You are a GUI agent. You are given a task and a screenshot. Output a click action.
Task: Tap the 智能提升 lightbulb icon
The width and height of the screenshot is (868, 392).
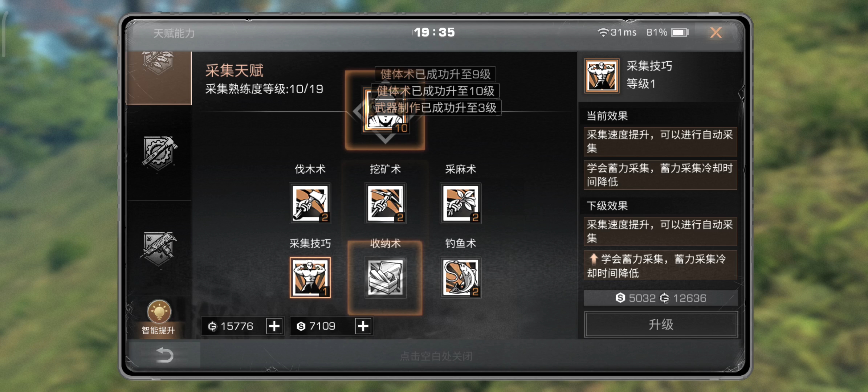point(159,311)
